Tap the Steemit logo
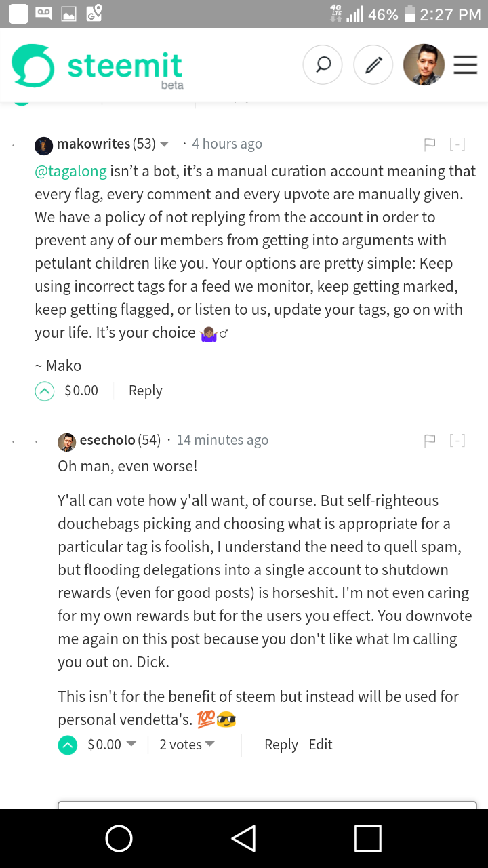The width and height of the screenshot is (488, 868). click(x=97, y=66)
